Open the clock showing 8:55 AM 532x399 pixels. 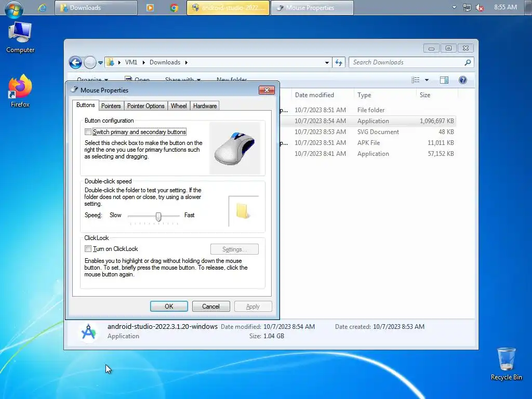[x=505, y=7]
